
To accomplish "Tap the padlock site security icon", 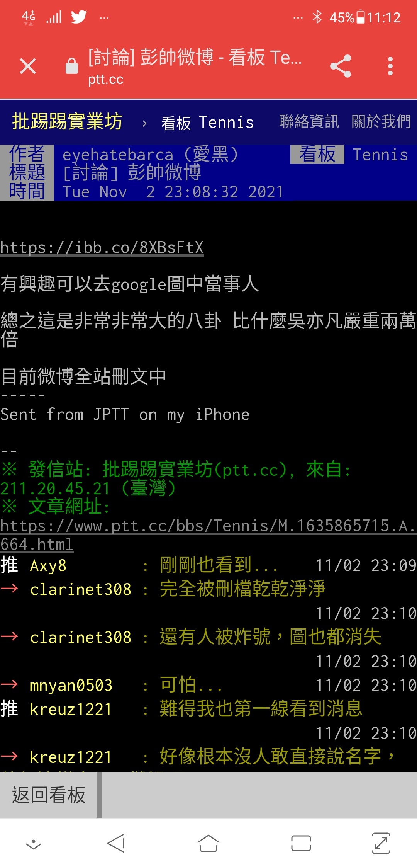I will 71,66.
